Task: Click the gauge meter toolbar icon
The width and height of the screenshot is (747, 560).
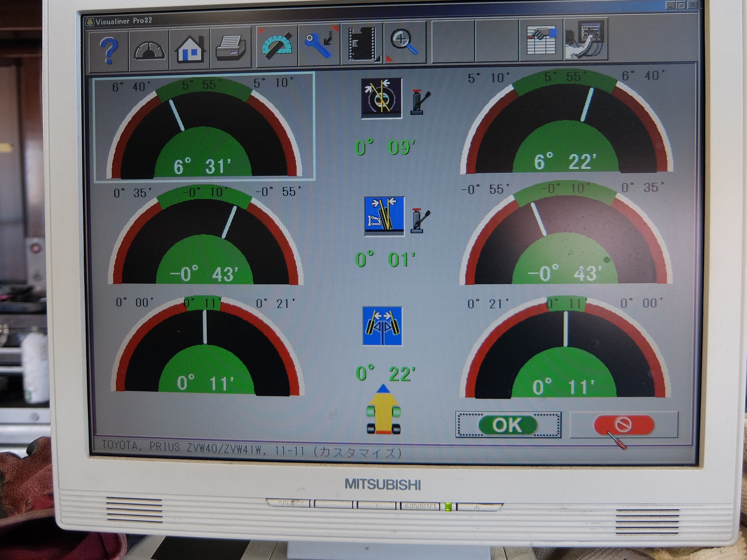Action: coord(149,50)
